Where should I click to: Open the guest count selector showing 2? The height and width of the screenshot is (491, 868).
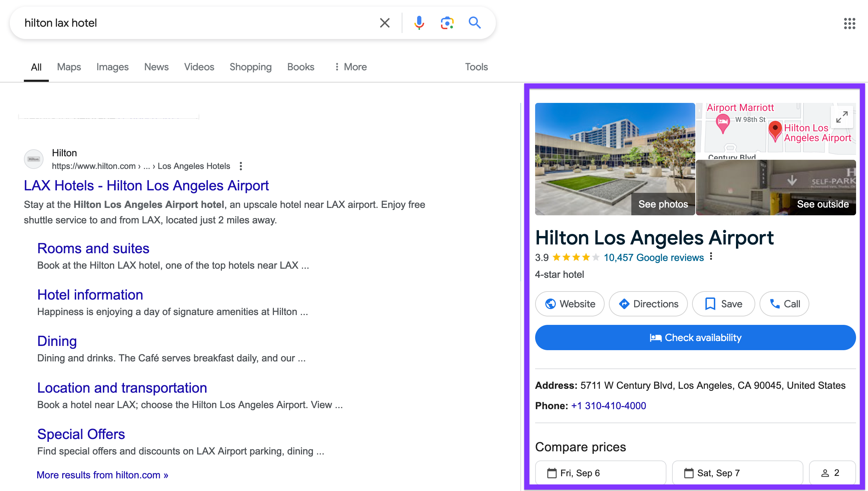click(831, 473)
